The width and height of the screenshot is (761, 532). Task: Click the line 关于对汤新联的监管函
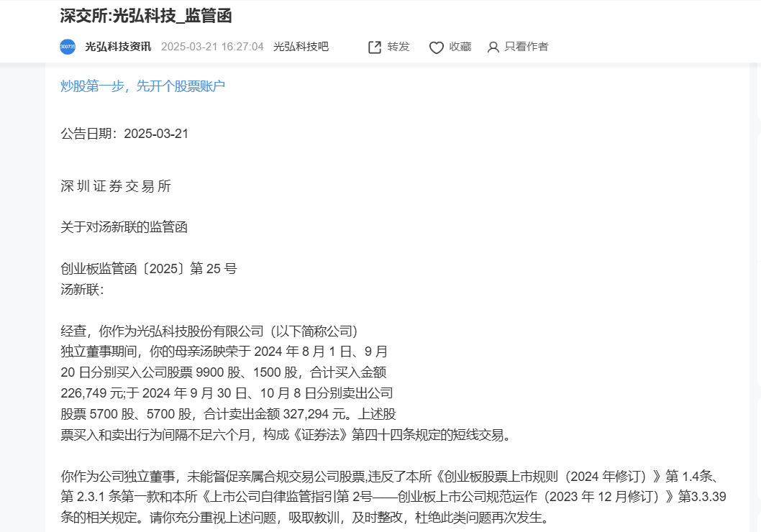click(124, 227)
